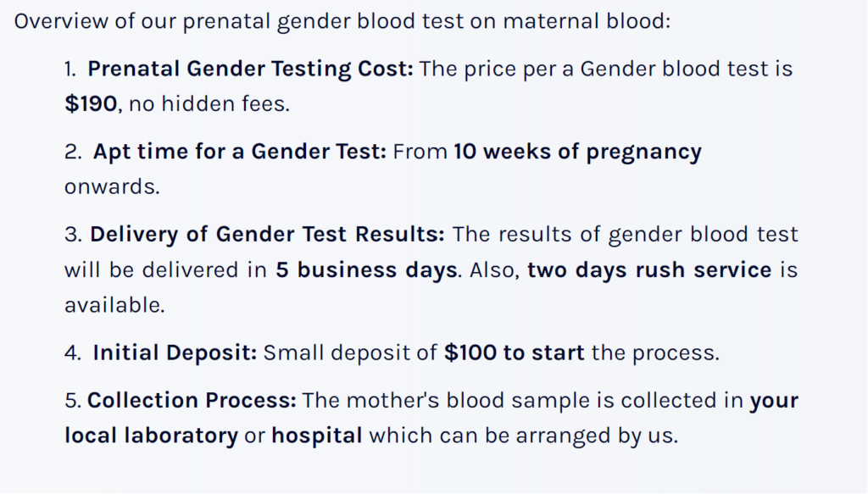868x494 pixels.
Task: Click the word 'onwards.' in item two
Action: click(x=112, y=187)
